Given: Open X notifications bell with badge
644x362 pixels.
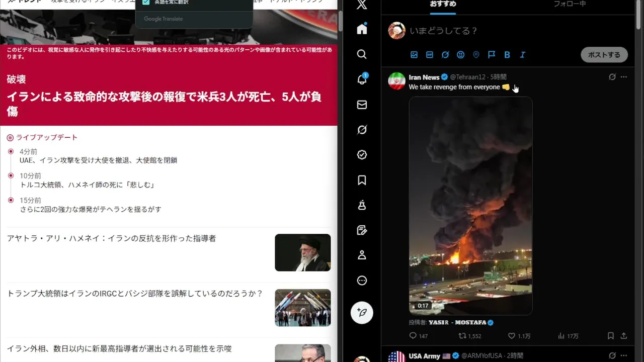Looking at the screenshot, I should pyautogui.click(x=362, y=79).
